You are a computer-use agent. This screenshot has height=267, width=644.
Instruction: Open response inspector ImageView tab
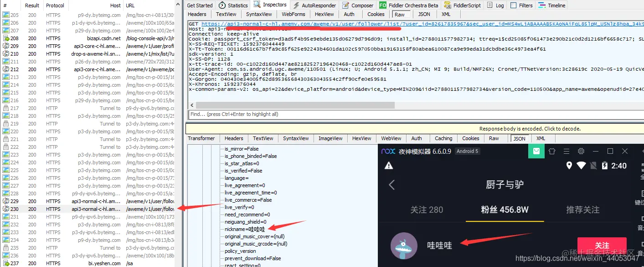coord(330,138)
